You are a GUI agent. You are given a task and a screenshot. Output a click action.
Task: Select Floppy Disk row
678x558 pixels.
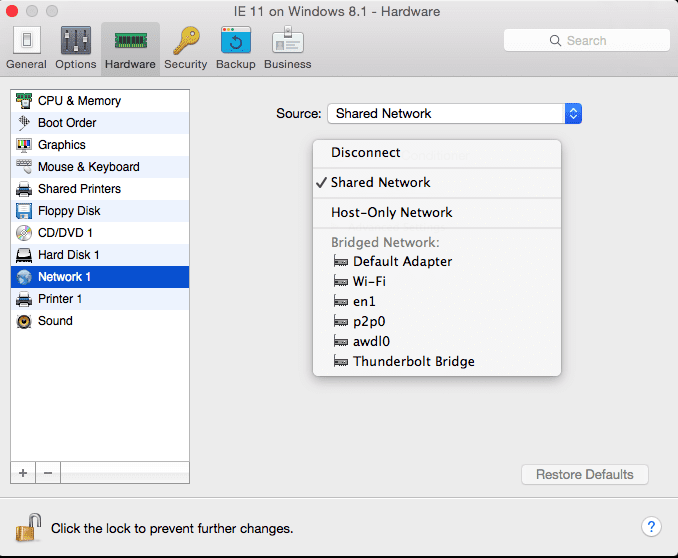coord(100,211)
